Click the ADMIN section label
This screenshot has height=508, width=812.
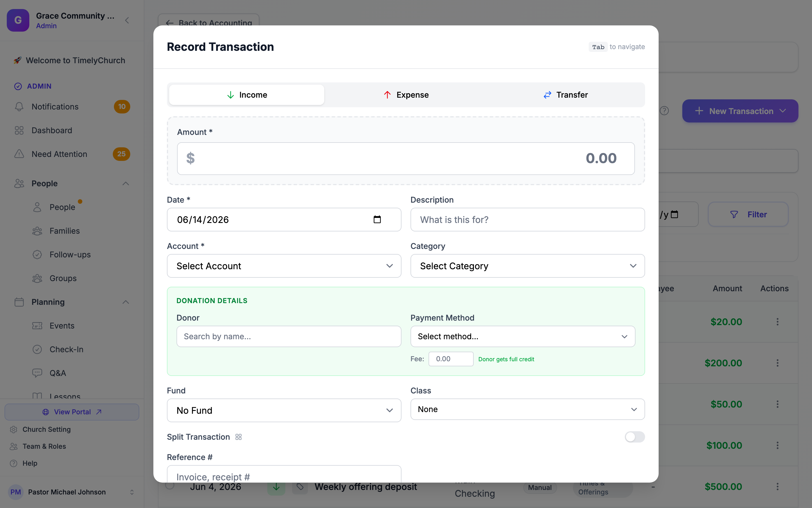(39, 86)
